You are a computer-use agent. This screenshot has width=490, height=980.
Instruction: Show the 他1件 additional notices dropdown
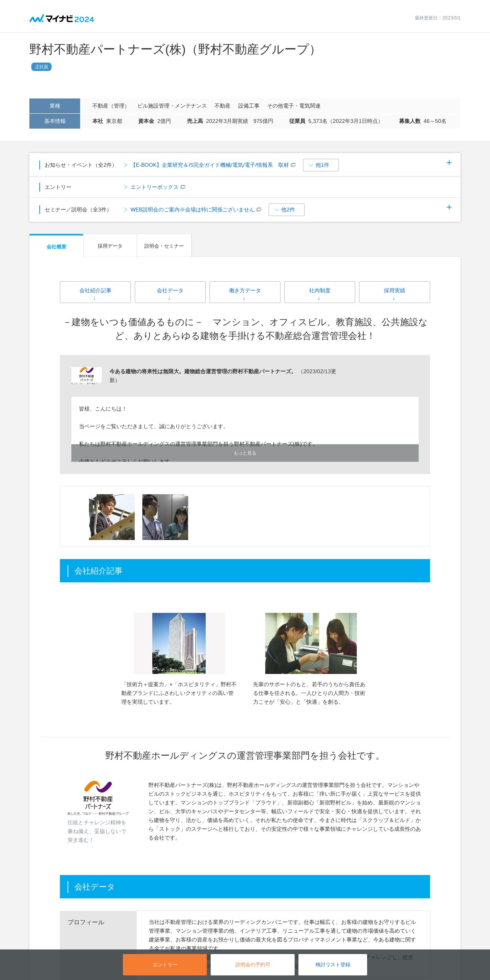tap(321, 165)
